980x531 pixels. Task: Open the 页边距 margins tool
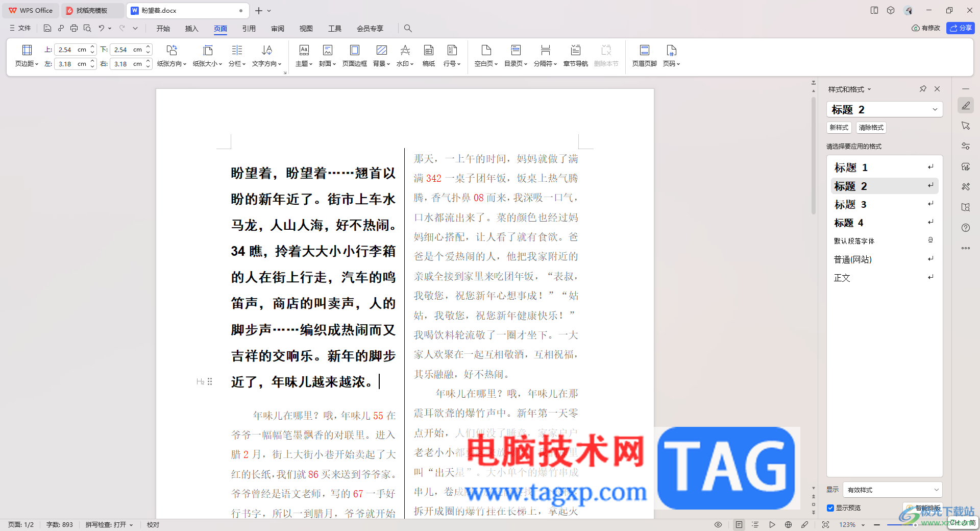coord(27,56)
